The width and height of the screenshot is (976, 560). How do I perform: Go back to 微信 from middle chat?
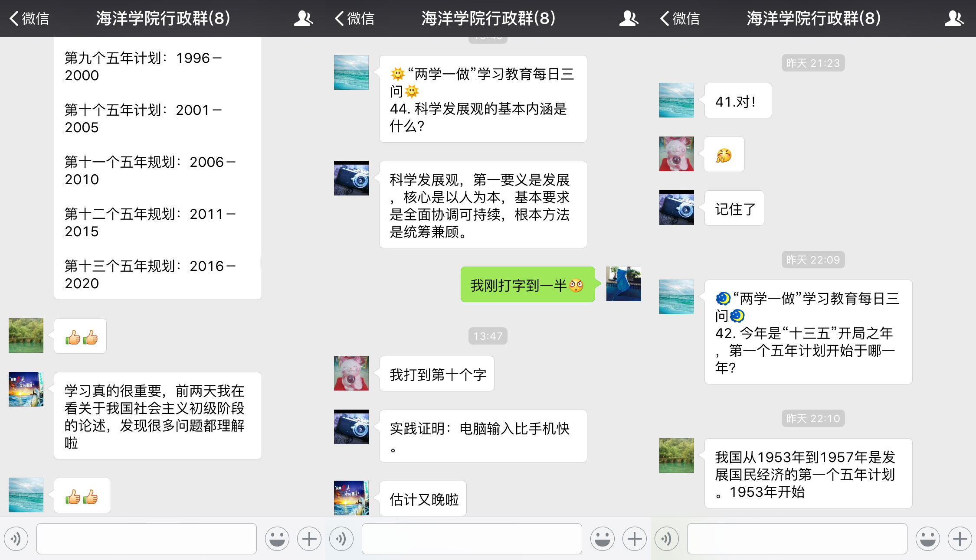355,18
